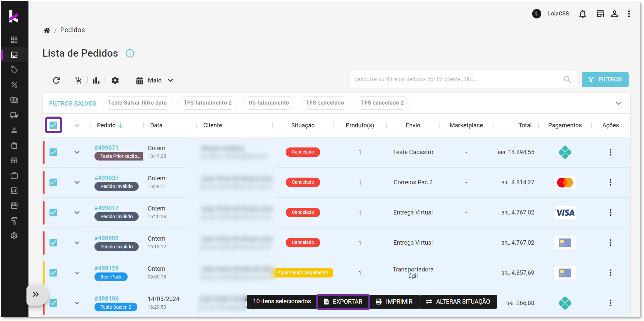Uncheck order #499037 checkbox
The width and height of the screenshot is (644, 321).
(53, 182)
